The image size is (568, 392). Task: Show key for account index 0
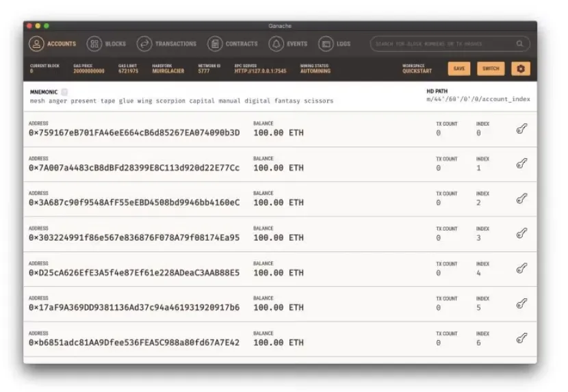[521, 129]
